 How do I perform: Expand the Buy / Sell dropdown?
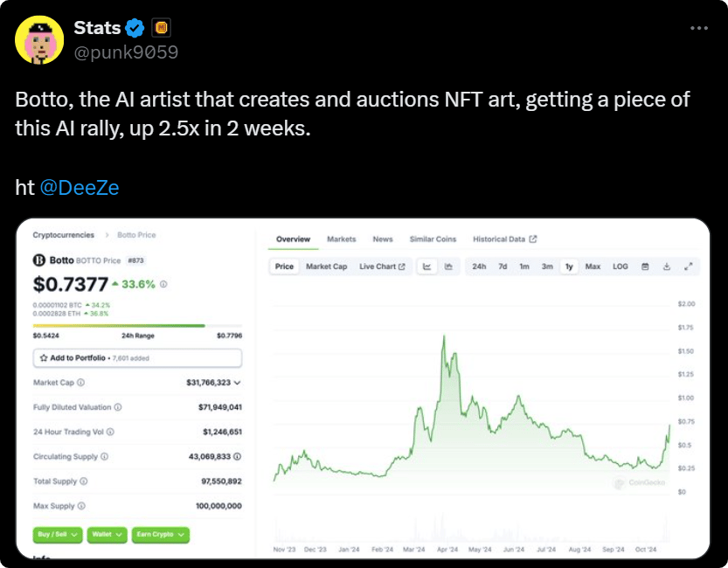click(x=58, y=534)
